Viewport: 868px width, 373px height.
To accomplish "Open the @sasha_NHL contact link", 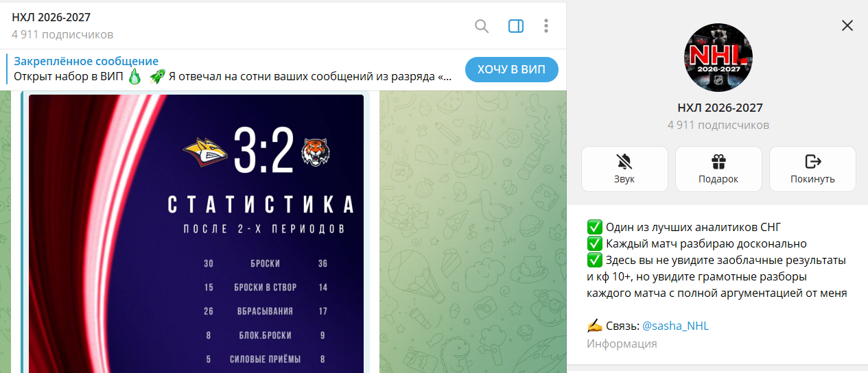I will pos(675,326).
